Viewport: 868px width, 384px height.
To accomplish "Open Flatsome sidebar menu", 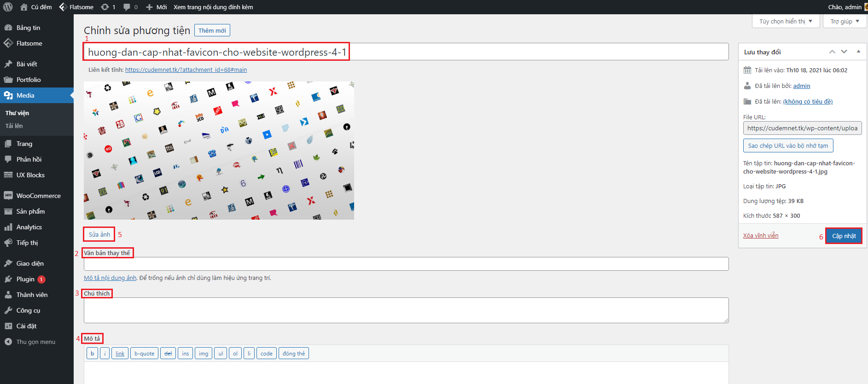I will (37, 43).
